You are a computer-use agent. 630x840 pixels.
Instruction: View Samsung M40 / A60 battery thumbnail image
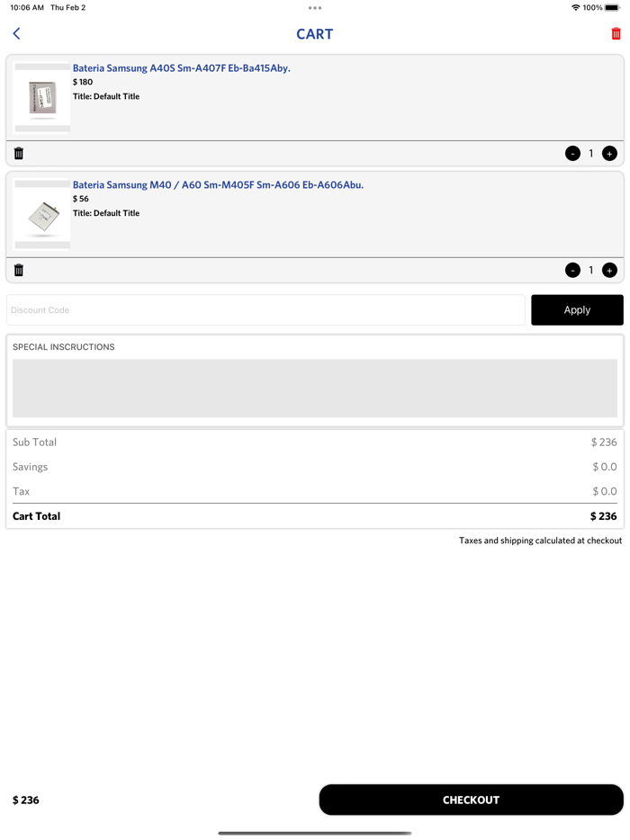click(42, 215)
